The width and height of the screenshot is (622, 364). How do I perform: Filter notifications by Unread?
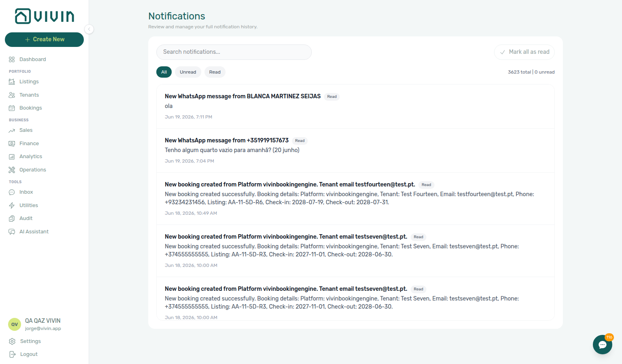[x=188, y=72]
